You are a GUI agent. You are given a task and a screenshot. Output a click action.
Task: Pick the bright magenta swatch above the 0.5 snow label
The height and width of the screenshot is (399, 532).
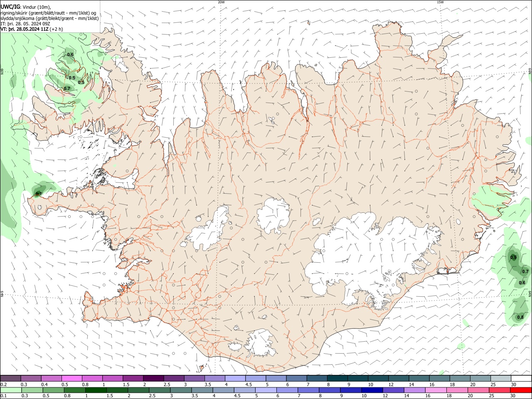[71, 379]
